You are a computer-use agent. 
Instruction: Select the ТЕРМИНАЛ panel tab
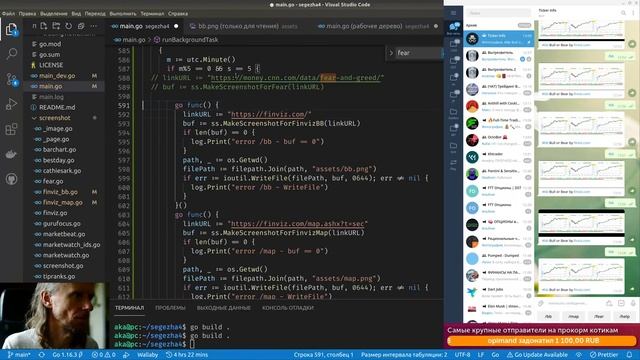[129, 308]
